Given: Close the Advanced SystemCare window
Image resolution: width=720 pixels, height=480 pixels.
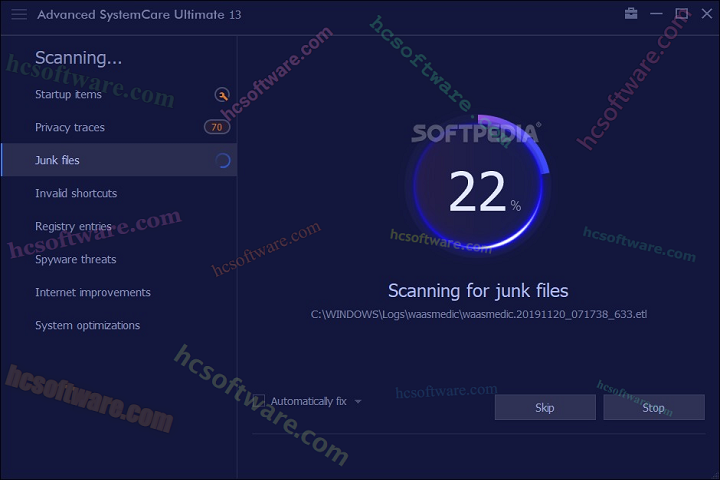Looking at the screenshot, I should click(707, 14).
